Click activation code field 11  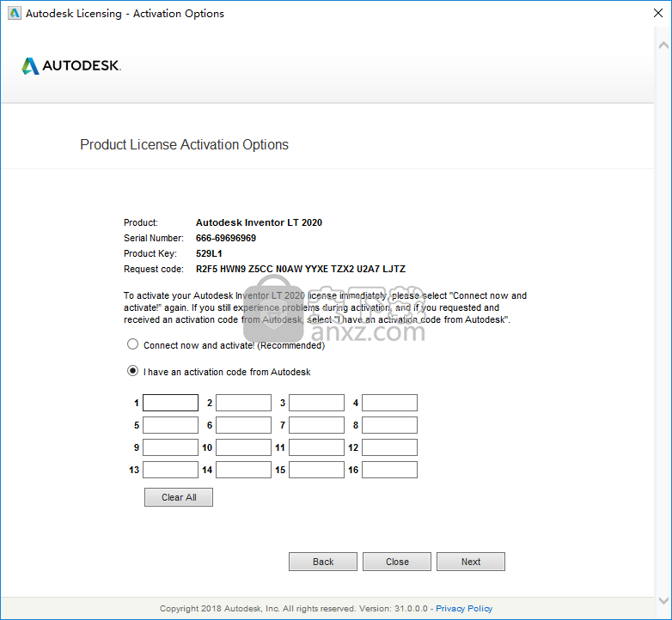(317, 447)
